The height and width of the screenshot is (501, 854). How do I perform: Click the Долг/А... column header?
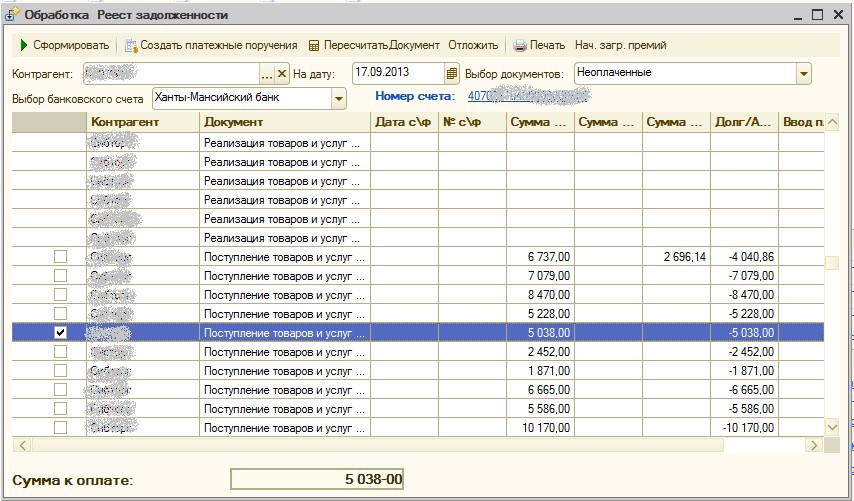745,122
